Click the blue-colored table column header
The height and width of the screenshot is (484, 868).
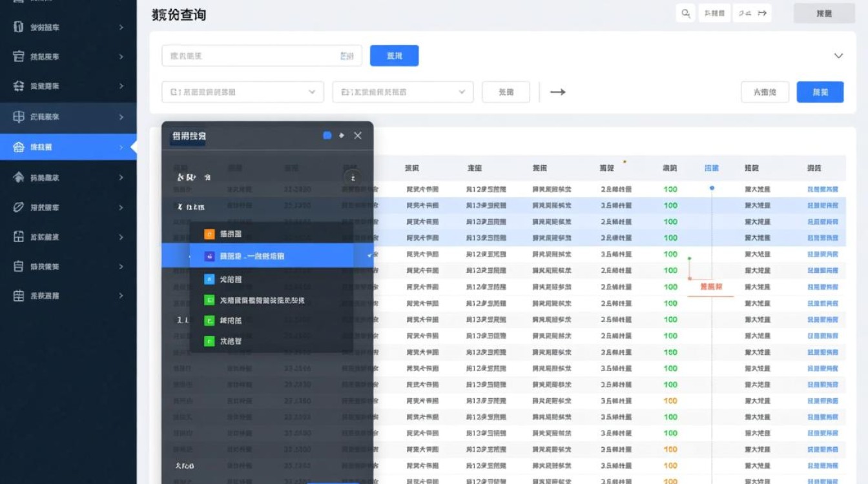(x=711, y=168)
